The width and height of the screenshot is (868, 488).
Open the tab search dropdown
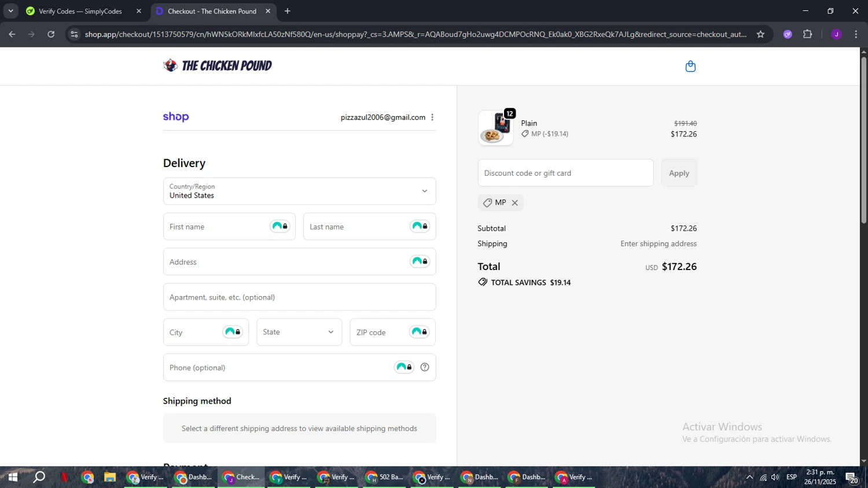point(10,11)
